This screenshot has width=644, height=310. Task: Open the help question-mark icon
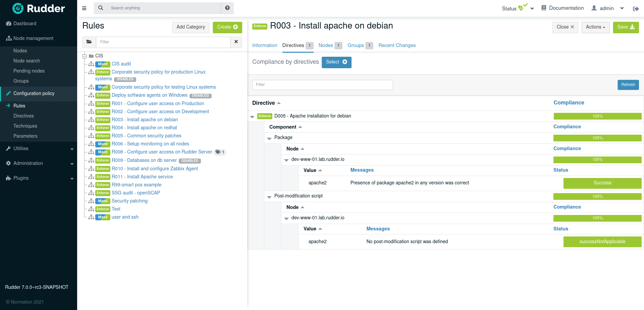pos(227,8)
